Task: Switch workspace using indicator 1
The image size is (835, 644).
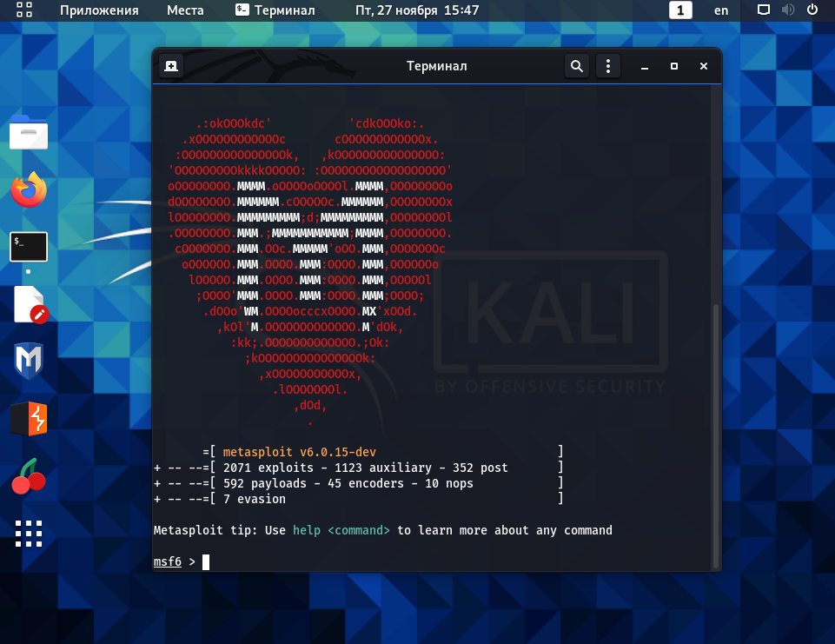Action: 680,10
